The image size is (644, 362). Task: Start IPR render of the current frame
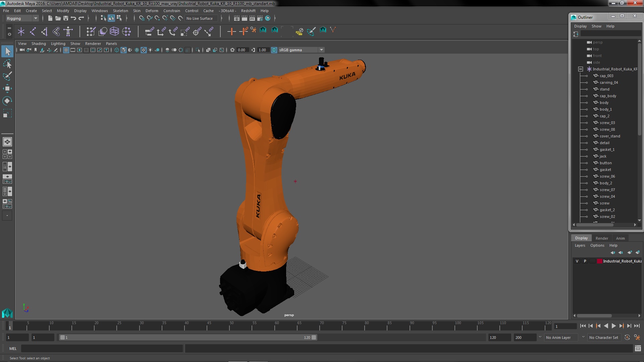252,18
